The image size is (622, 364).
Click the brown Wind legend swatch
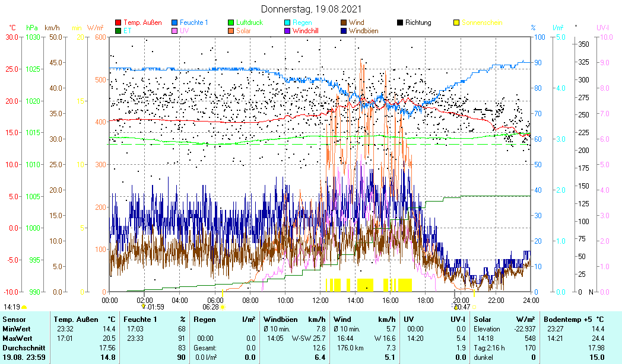(344, 23)
